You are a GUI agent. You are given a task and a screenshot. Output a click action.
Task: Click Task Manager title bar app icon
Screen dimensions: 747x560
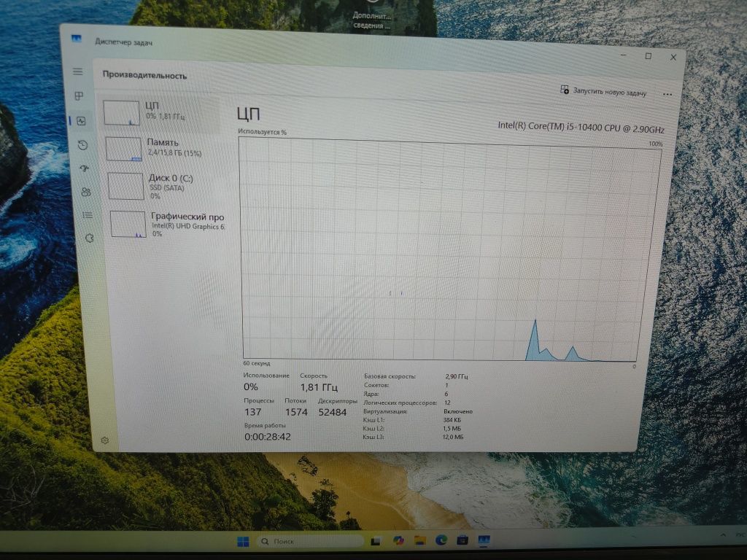pos(76,39)
